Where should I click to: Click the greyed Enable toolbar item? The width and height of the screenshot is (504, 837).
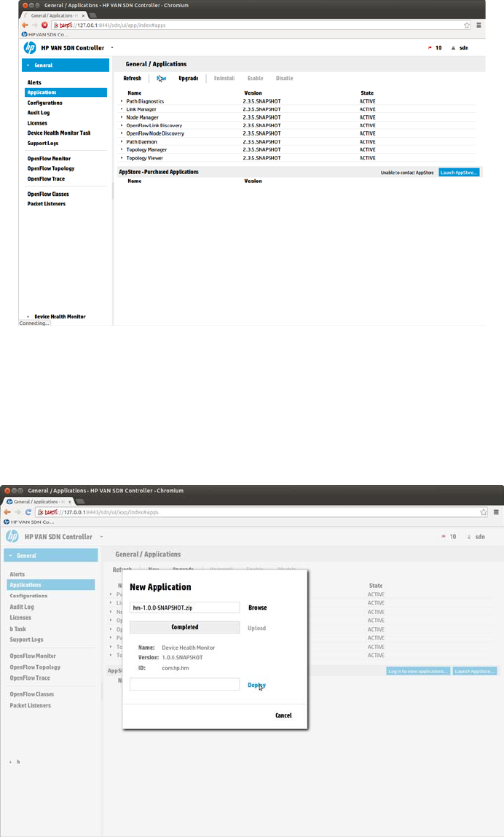pyautogui.click(x=255, y=78)
